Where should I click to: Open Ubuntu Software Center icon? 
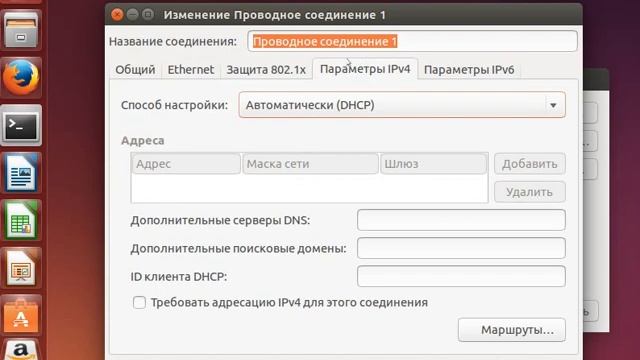click(21, 316)
